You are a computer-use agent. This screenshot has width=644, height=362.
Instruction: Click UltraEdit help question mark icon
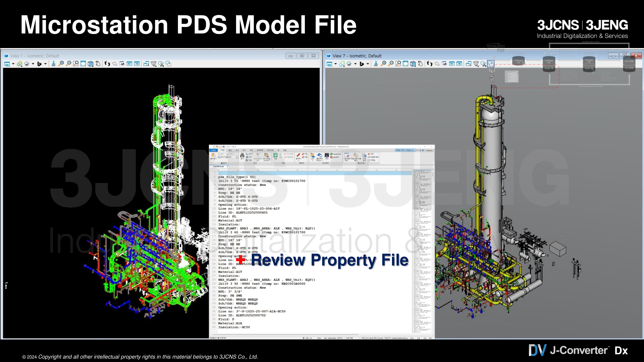423,150
